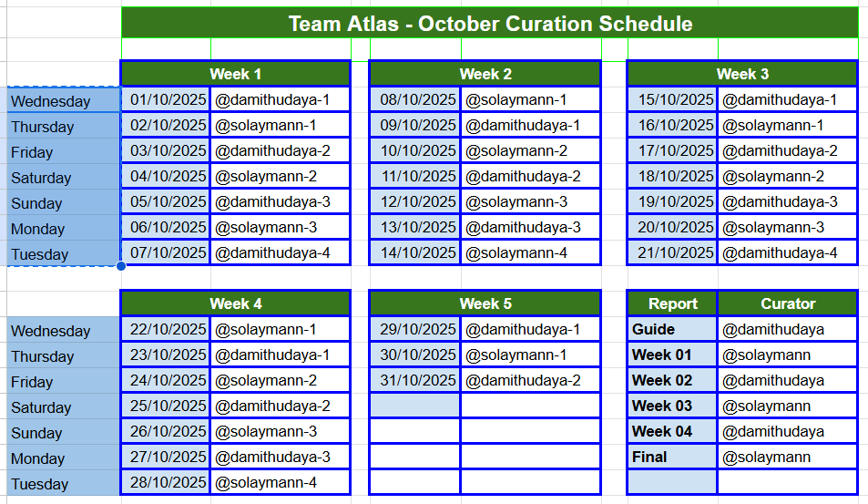The height and width of the screenshot is (504, 868).
Task: Select cell containing @damithudaya-4 in Week 3
Action: (788, 252)
